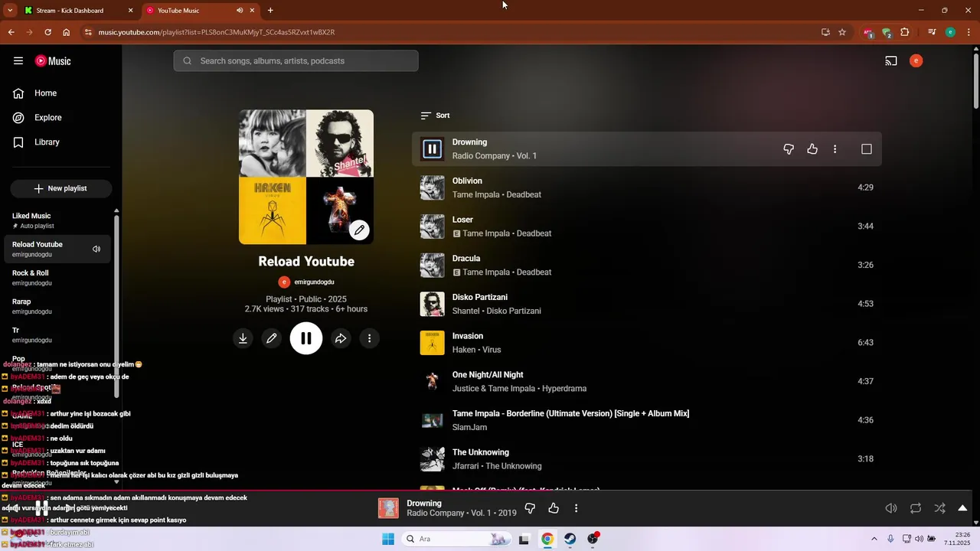Image resolution: width=980 pixels, height=551 pixels.
Task: Download the Reload Youtube playlist
Action: pos(243,338)
